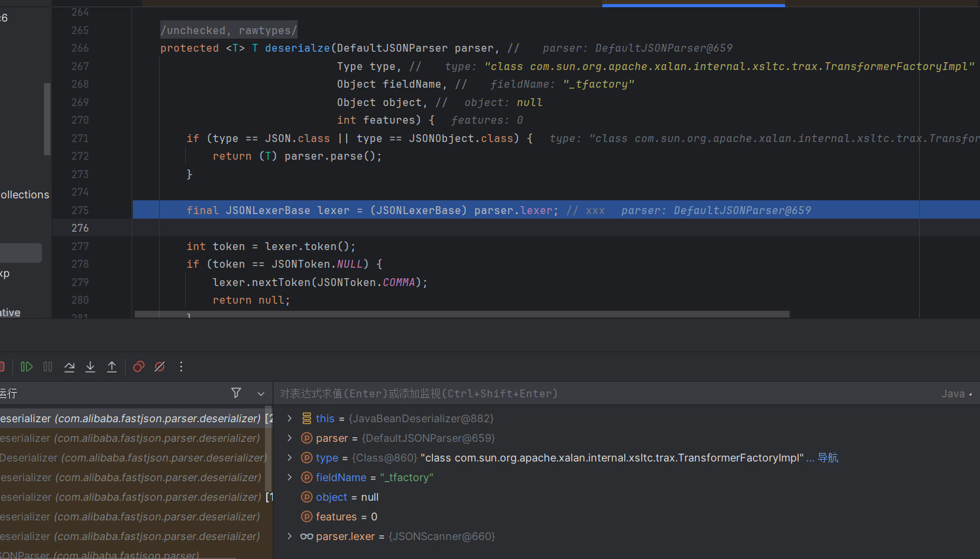Step over the current line
The width and height of the screenshot is (980, 559).
pos(69,367)
